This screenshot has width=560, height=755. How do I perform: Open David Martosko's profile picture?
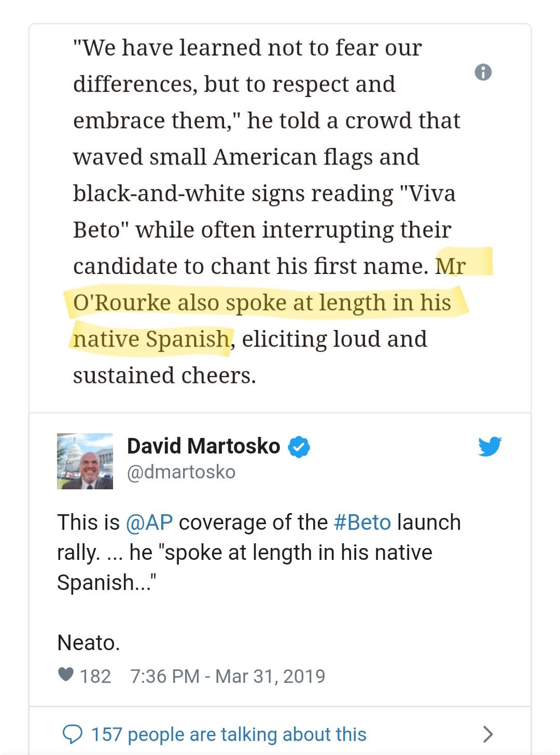[85, 461]
